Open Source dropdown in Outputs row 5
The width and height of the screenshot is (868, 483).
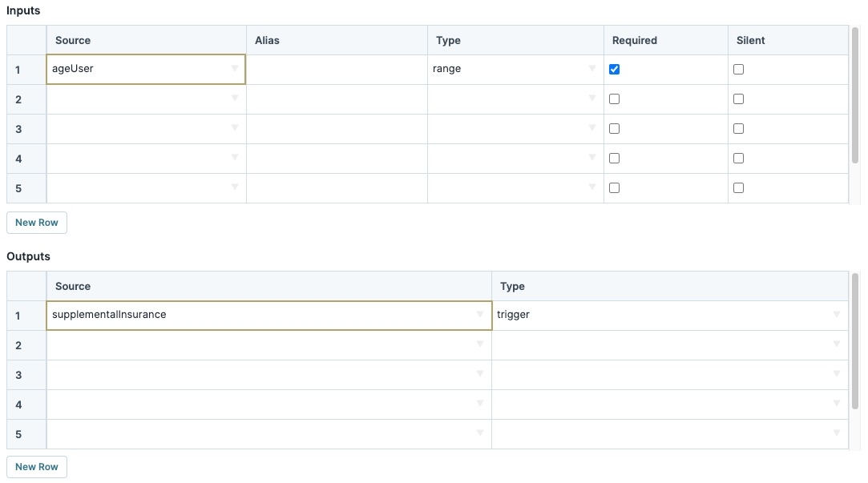coord(480,433)
